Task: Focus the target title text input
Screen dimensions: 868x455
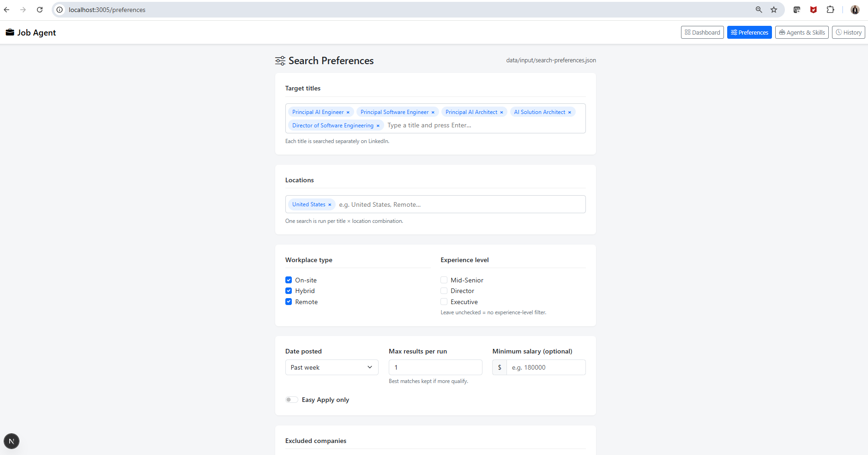Action: (x=484, y=126)
